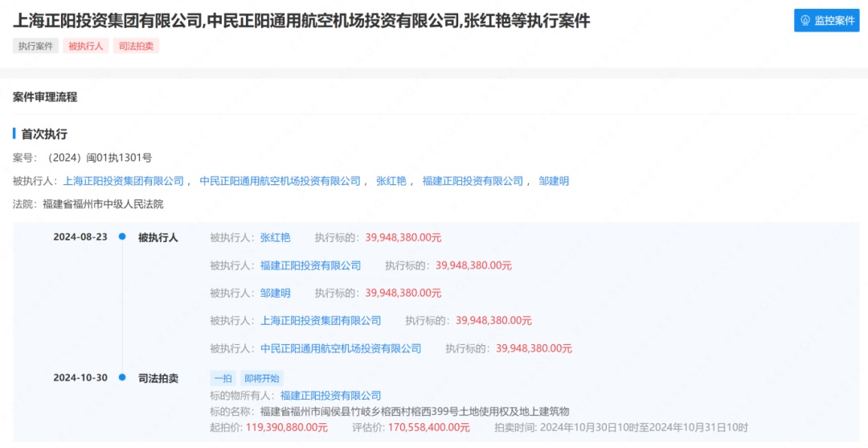Click 上海正阳投资集团有限公司's 执行标的 amount

click(x=493, y=321)
